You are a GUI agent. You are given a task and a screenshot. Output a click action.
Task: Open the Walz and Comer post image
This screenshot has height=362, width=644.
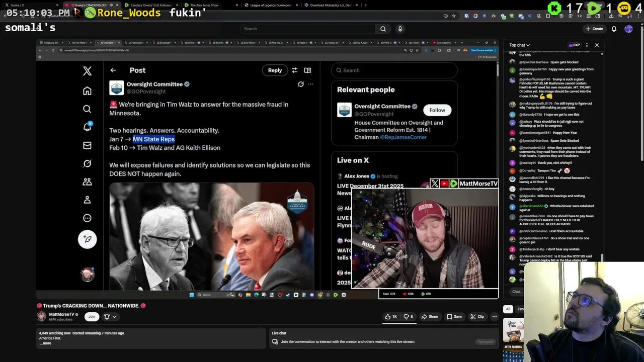point(212,237)
